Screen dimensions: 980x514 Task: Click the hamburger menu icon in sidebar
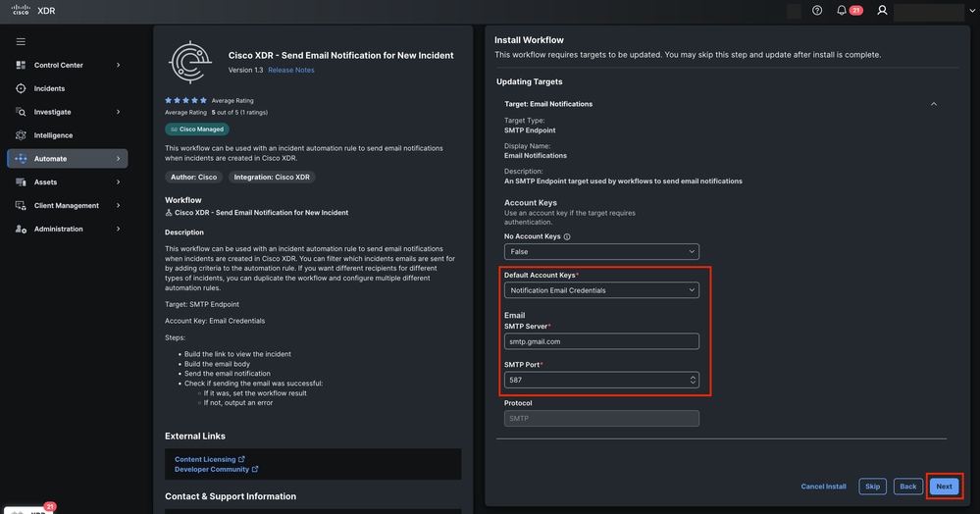coord(21,41)
